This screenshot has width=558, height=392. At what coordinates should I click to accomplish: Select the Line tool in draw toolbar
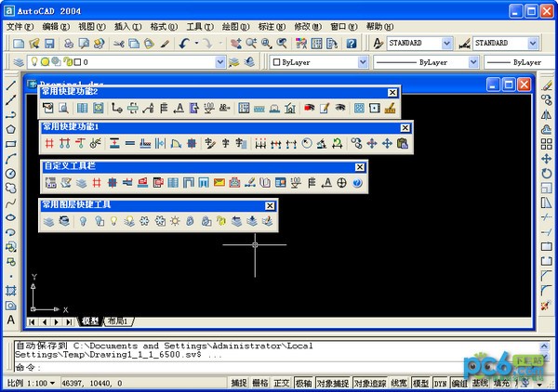click(10, 85)
